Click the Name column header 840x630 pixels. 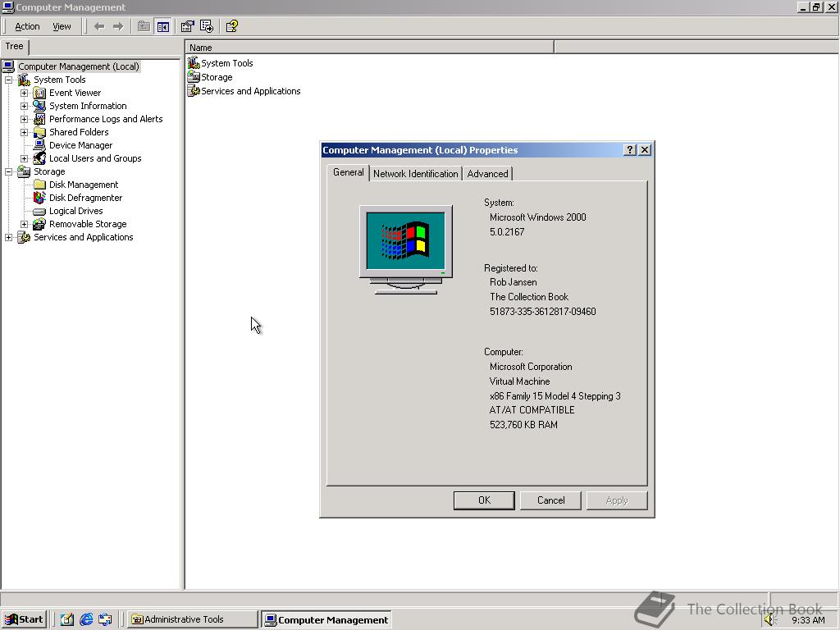(369, 48)
